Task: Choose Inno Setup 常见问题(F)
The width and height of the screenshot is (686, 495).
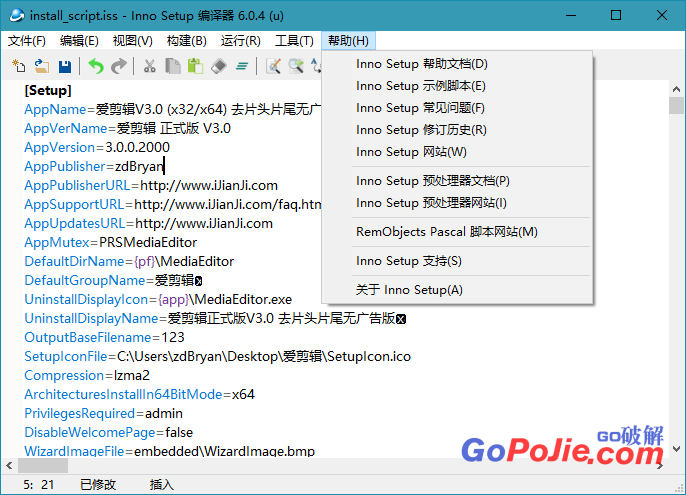Action: (x=457, y=108)
